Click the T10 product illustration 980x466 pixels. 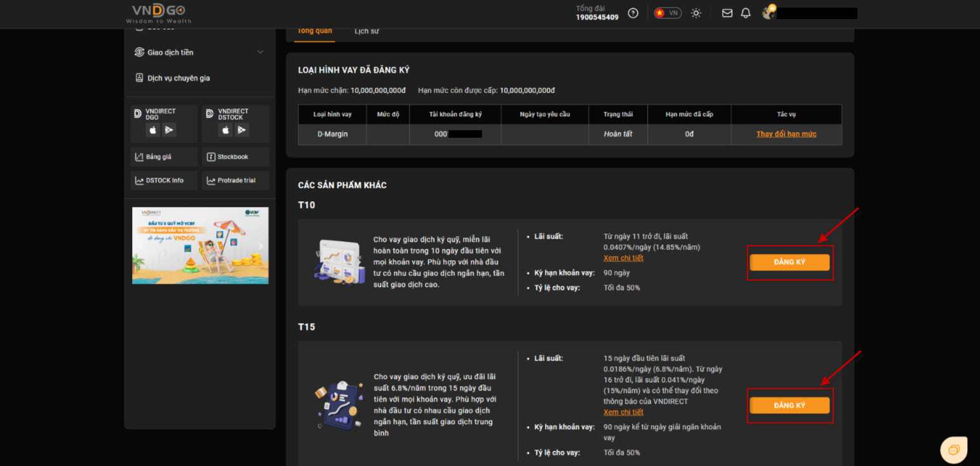click(x=339, y=262)
